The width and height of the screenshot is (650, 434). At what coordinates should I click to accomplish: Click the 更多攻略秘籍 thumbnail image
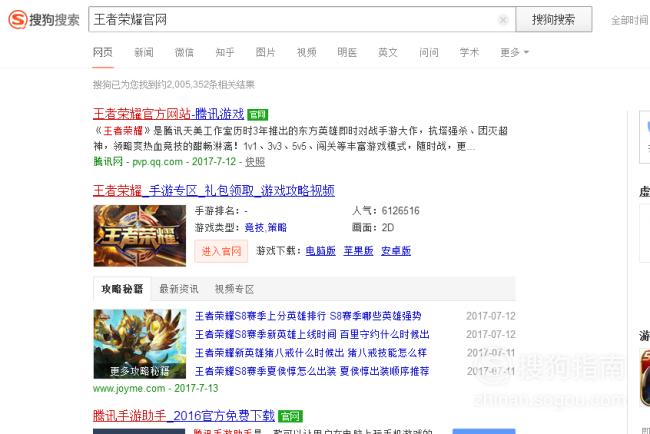pyautogui.click(x=140, y=344)
